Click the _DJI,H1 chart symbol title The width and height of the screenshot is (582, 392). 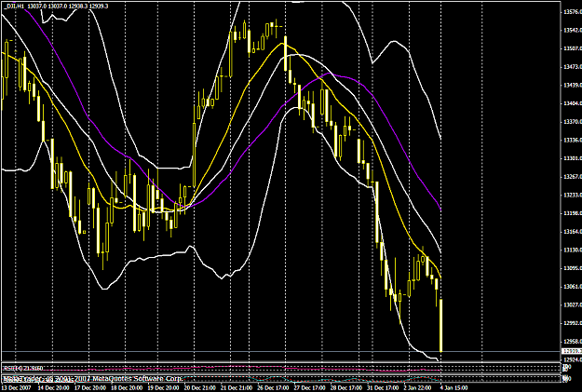click(16, 6)
